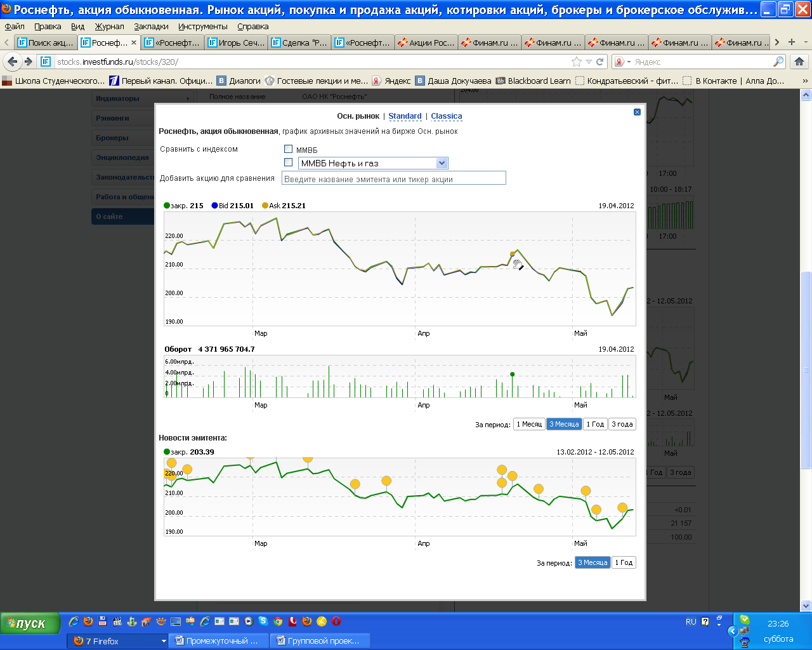Open the Диалоги VK bookmark
The image size is (812, 650).
(x=239, y=81)
